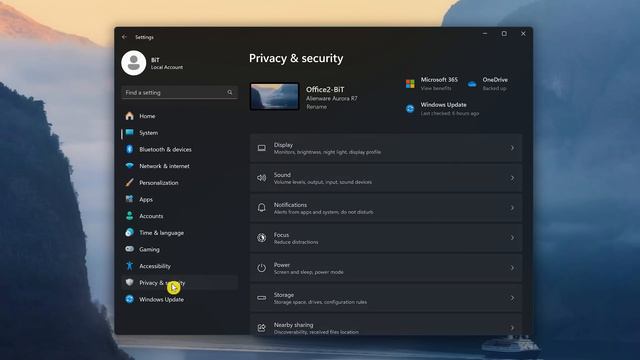The width and height of the screenshot is (640, 360).
Task: Click the Personalization brush icon
Action: tap(129, 182)
